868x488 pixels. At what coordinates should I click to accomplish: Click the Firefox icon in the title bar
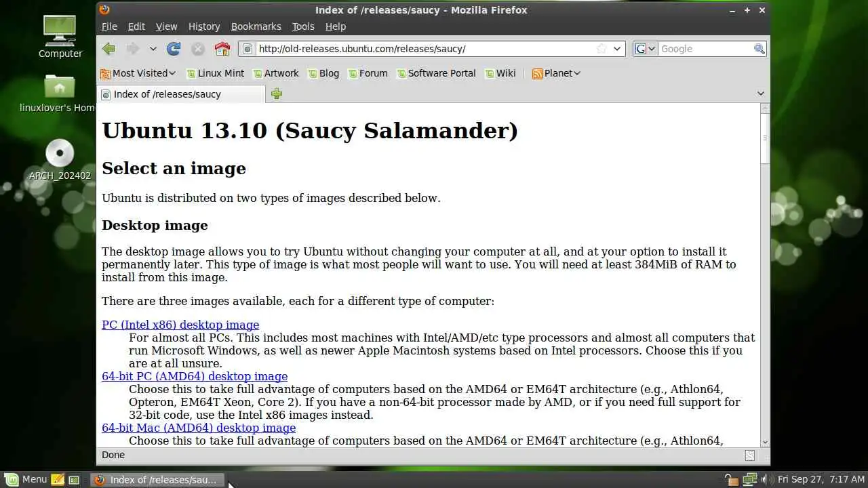(x=104, y=9)
